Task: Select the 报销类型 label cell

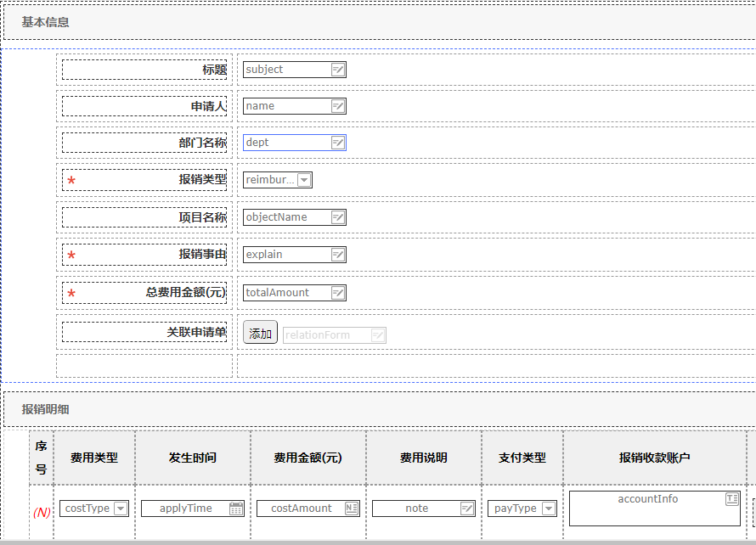Action: pos(144,179)
